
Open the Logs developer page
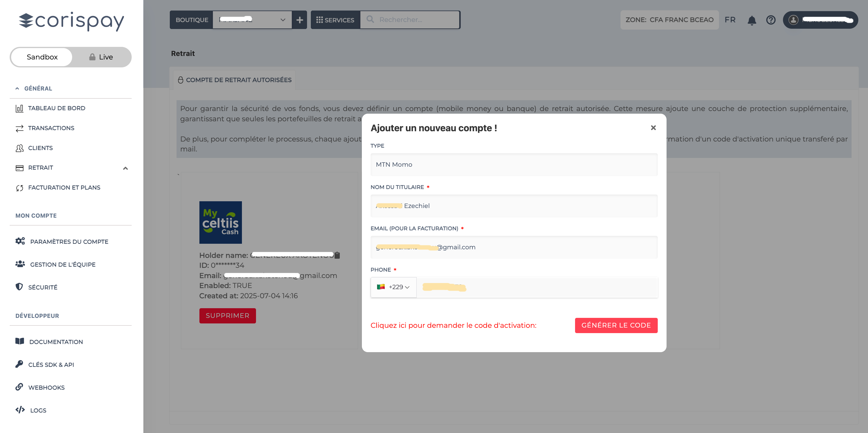tap(38, 410)
